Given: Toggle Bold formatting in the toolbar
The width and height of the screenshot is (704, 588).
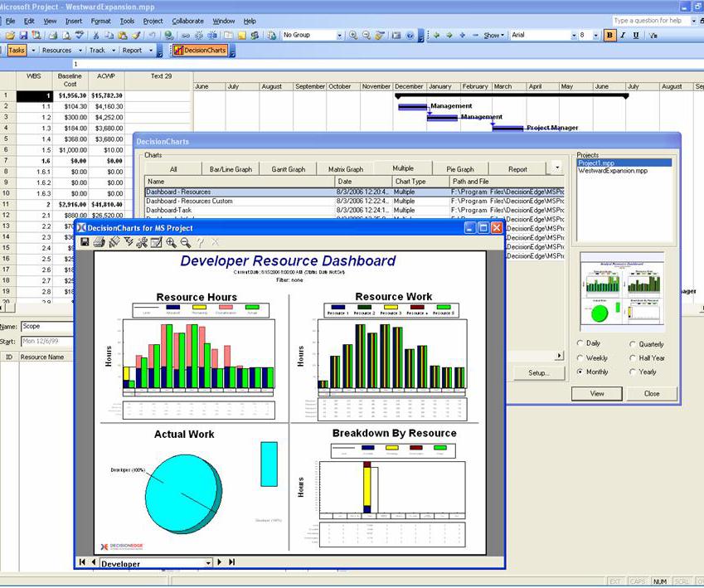Looking at the screenshot, I should pyautogui.click(x=609, y=36).
